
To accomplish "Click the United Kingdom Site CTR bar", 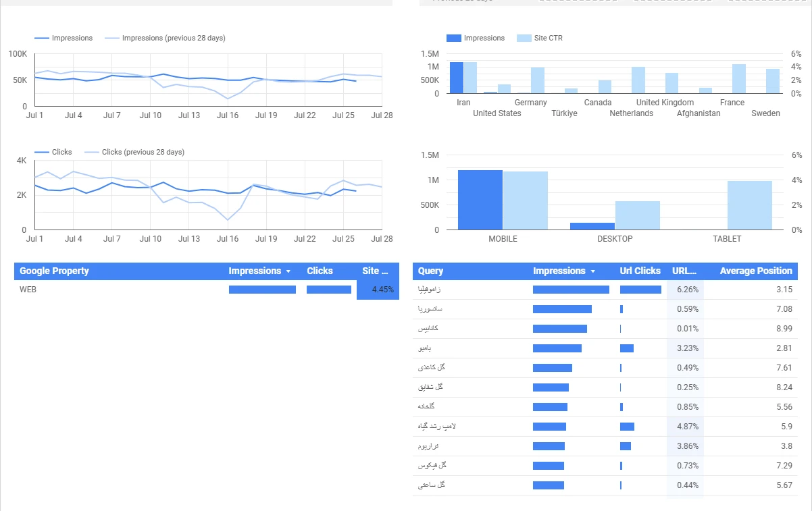I will 671,83.
